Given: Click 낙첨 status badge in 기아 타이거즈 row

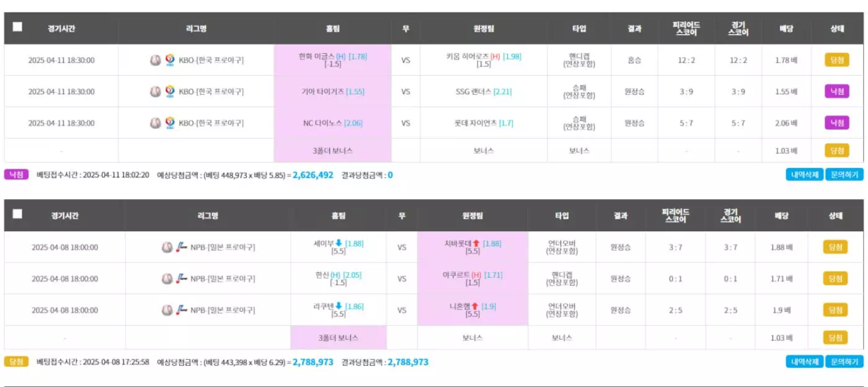Looking at the screenshot, I should [836, 91].
